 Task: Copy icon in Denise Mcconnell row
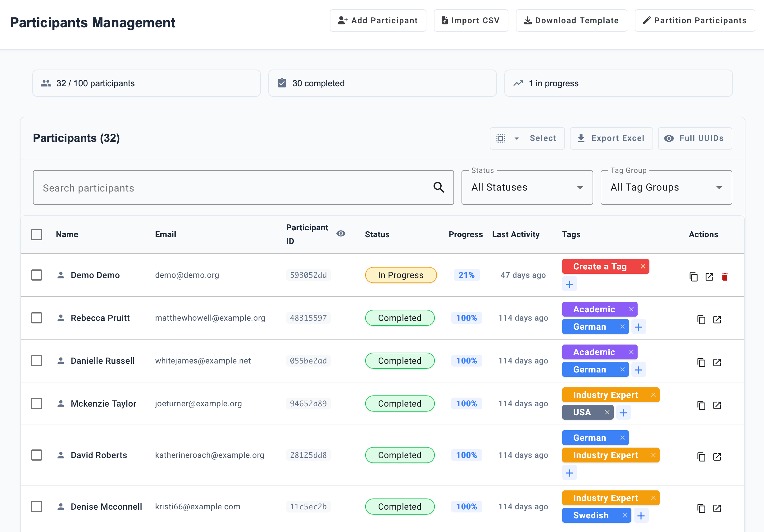tap(701, 508)
